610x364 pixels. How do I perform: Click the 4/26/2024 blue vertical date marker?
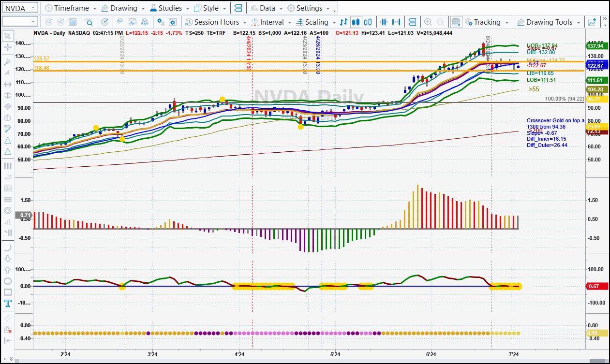(318, 55)
